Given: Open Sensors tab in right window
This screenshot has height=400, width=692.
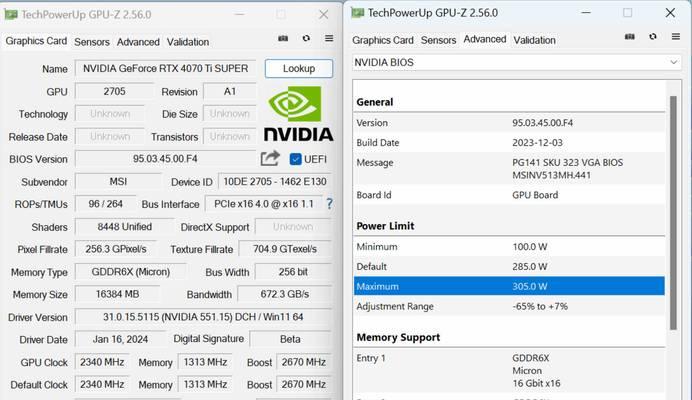Looking at the screenshot, I should (x=438, y=40).
